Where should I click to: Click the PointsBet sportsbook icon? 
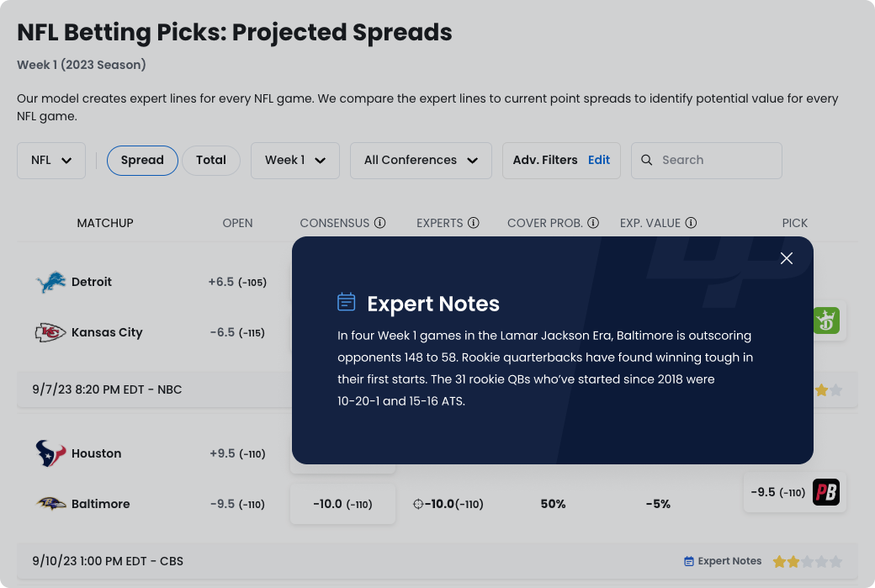pos(826,492)
